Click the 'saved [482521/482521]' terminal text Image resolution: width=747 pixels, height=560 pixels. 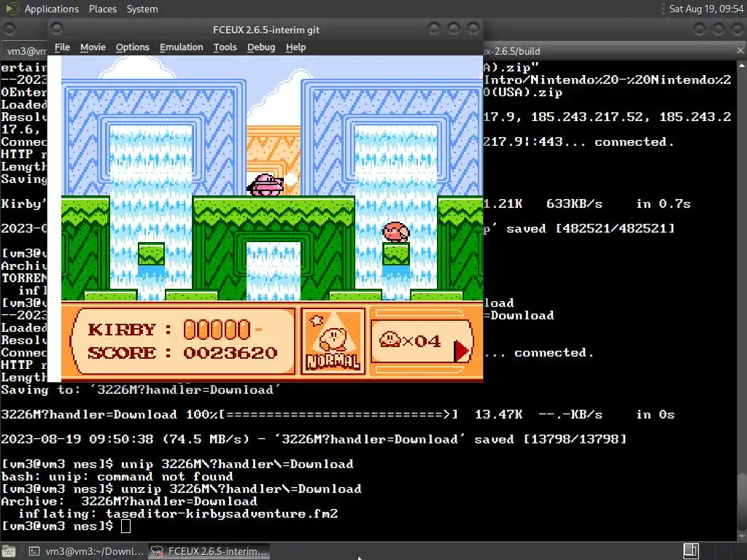coord(589,228)
